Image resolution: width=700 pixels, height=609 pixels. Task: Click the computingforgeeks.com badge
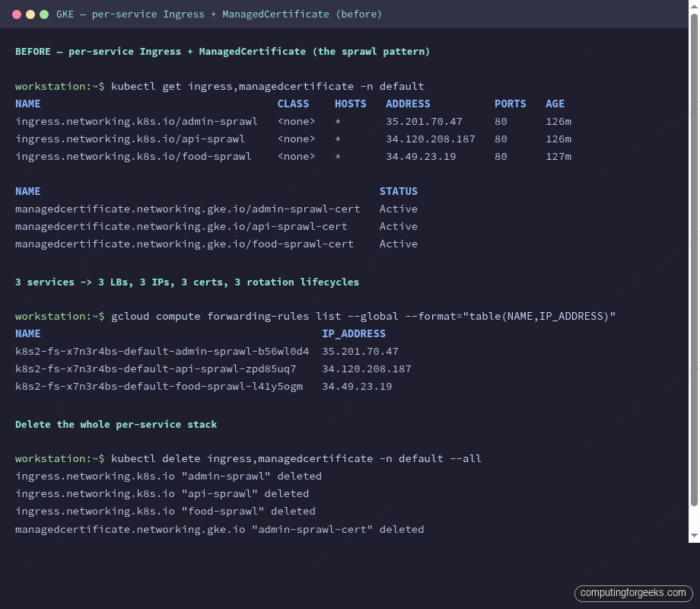tap(632, 593)
